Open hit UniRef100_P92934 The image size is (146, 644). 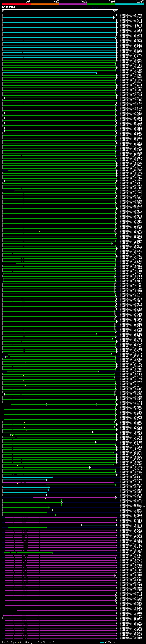coord(131,25)
